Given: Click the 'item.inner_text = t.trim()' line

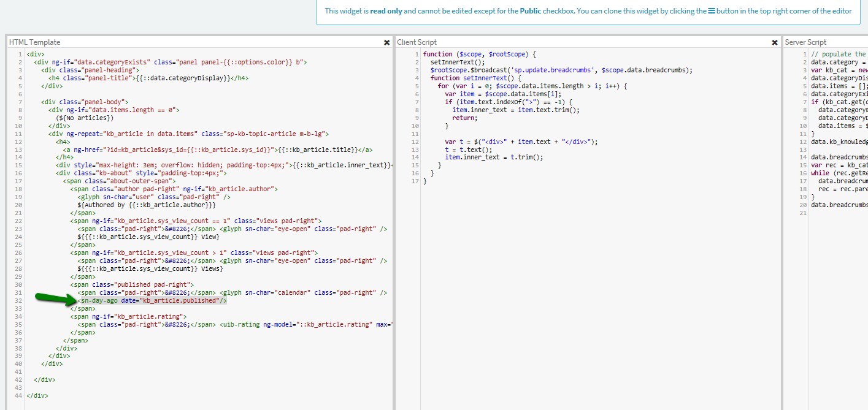Looking at the screenshot, I should coord(494,158).
